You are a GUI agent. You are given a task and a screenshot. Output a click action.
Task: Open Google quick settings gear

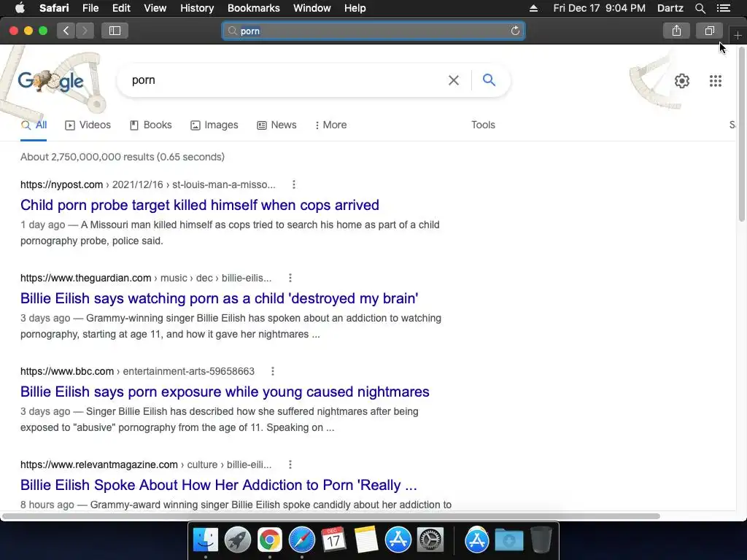[682, 81]
